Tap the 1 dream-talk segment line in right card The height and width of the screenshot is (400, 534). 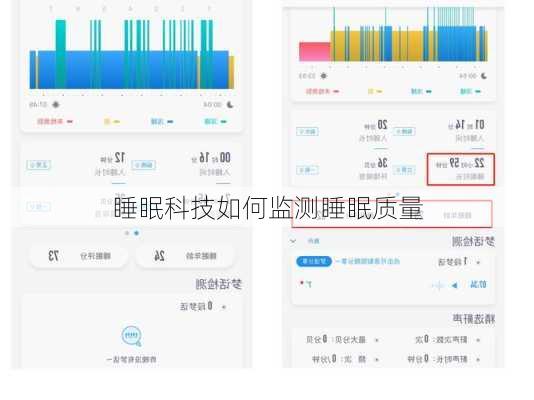[x=459, y=262]
